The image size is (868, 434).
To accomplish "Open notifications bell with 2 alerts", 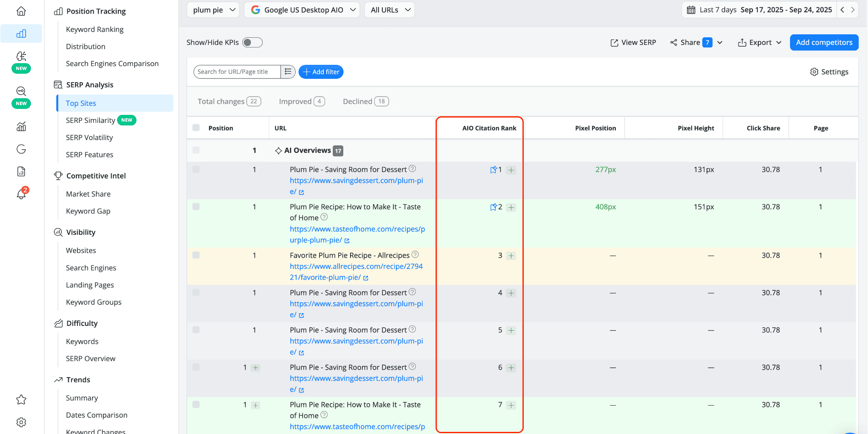I will [21, 194].
